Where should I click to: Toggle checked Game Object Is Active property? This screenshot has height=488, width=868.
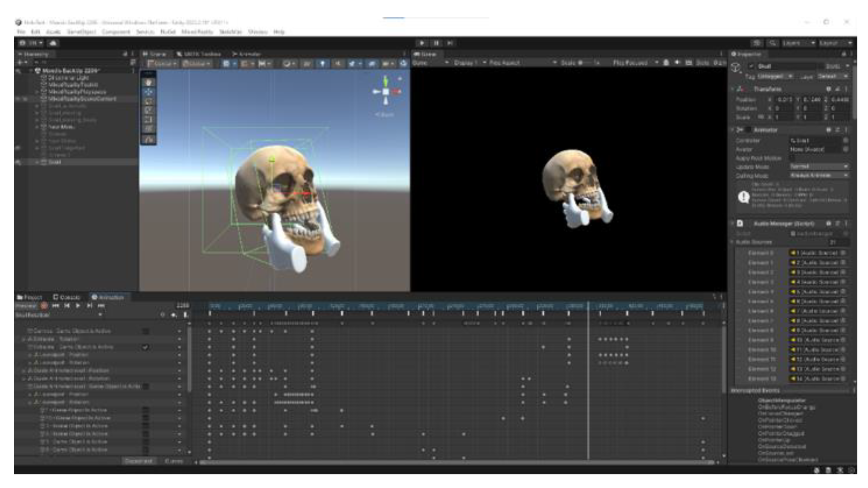pos(145,347)
